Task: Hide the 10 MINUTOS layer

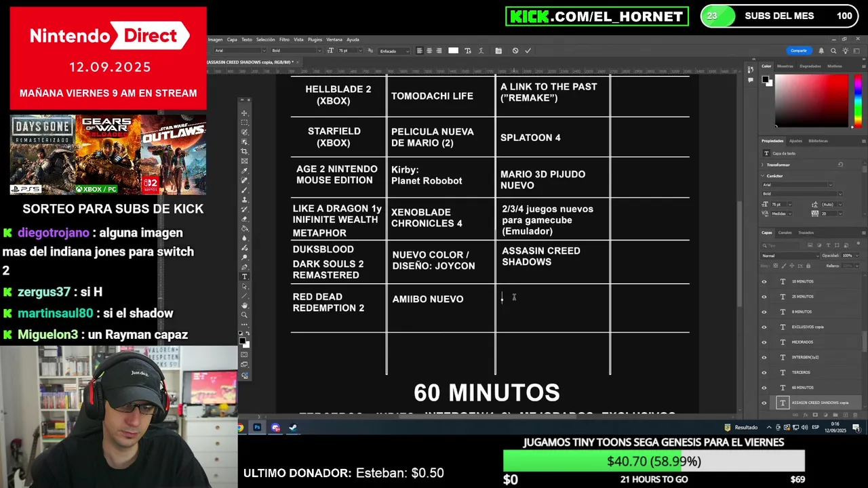Action: coord(764,281)
